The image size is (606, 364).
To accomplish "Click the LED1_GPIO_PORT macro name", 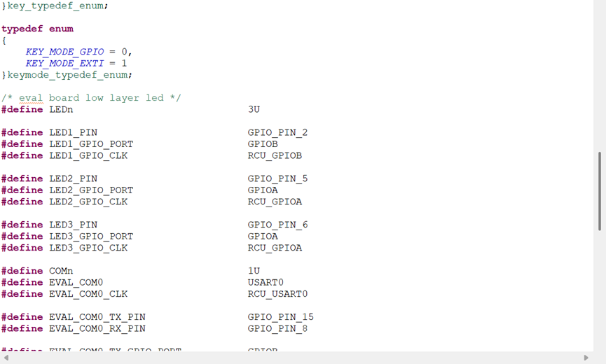I will click(91, 144).
